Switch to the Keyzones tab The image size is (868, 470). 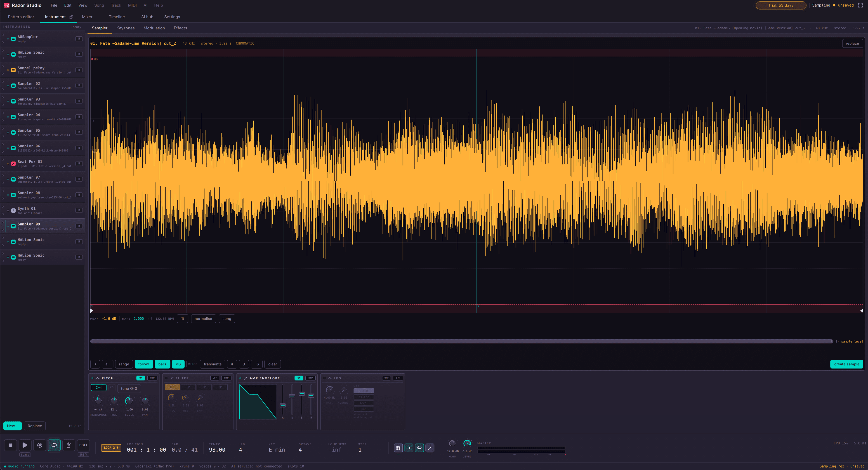(125, 28)
